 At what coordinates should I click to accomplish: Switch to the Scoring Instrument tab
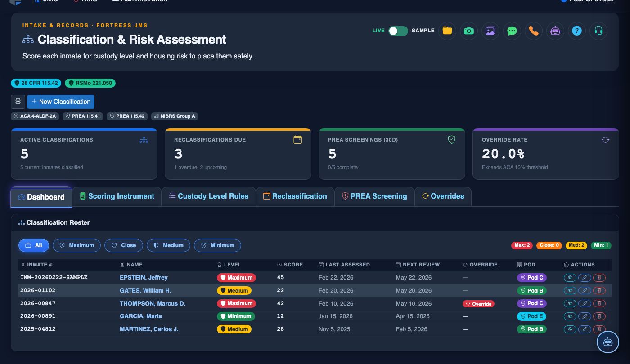click(x=117, y=196)
